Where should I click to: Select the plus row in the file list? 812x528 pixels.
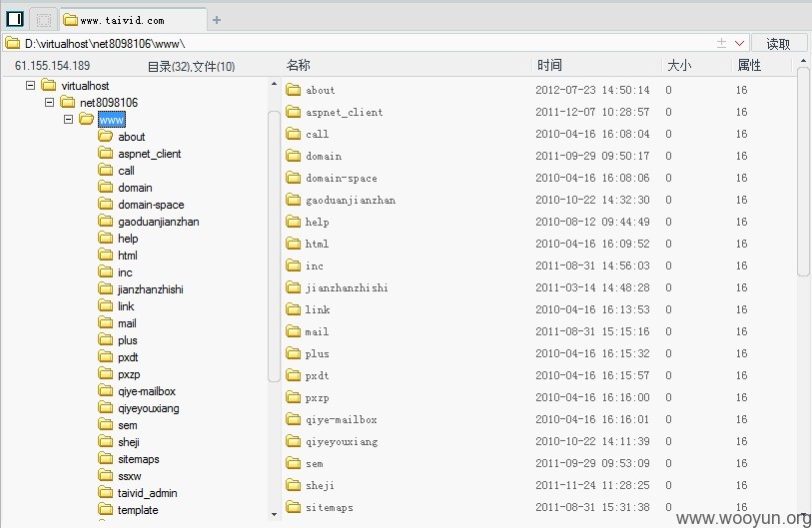[538, 353]
